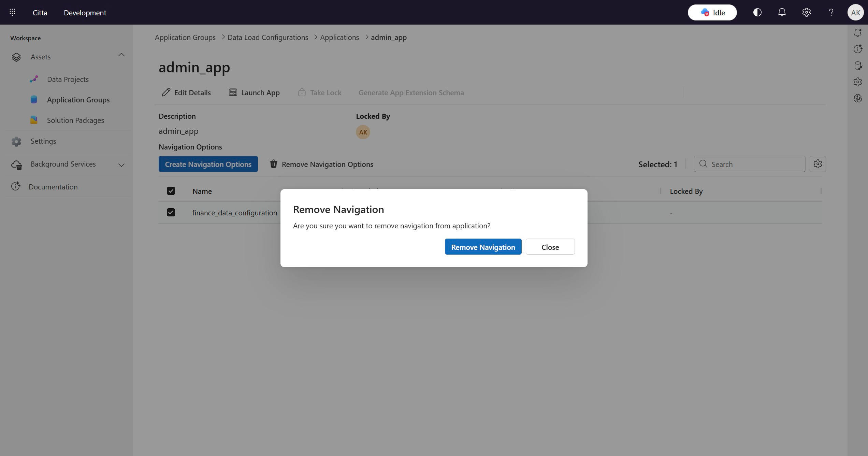868x456 pixels.
Task: Click the Idle status pill
Action: coord(712,13)
